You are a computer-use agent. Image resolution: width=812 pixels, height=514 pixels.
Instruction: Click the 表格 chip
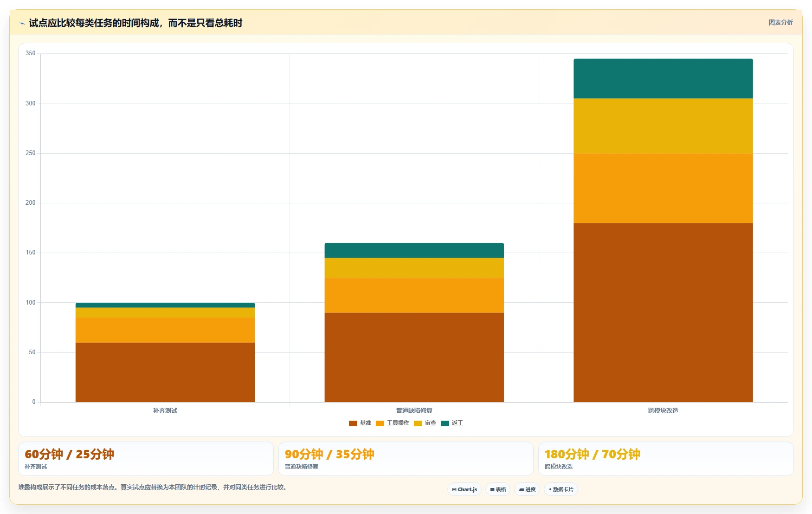pyautogui.click(x=498, y=489)
